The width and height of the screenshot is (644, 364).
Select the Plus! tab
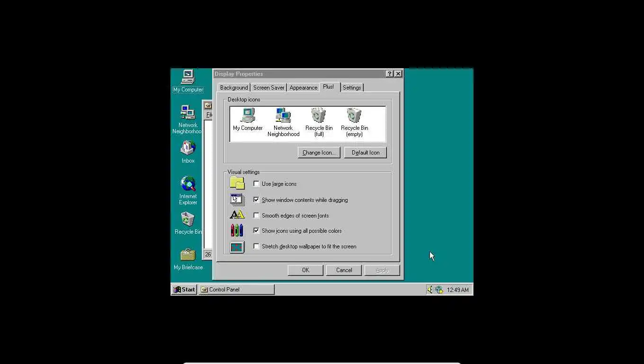[x=329, y=87]
